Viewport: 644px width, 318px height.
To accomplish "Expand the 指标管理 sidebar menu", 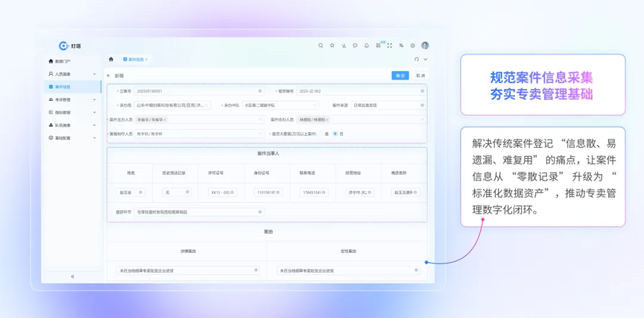I will pos(72,112).
